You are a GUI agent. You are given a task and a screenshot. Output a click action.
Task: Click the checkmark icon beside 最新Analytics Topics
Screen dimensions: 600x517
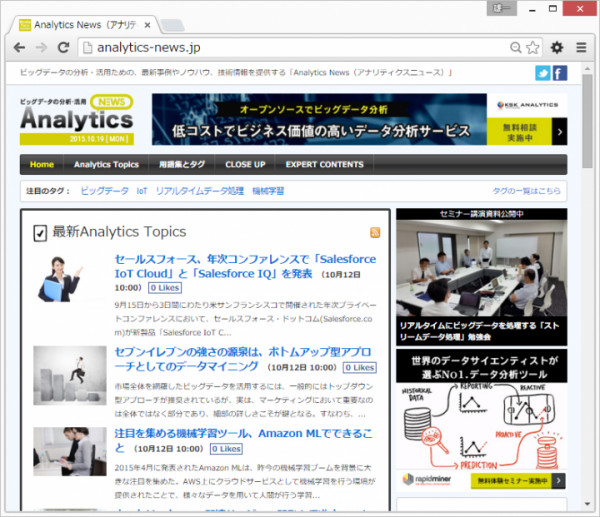click(40, 233)
